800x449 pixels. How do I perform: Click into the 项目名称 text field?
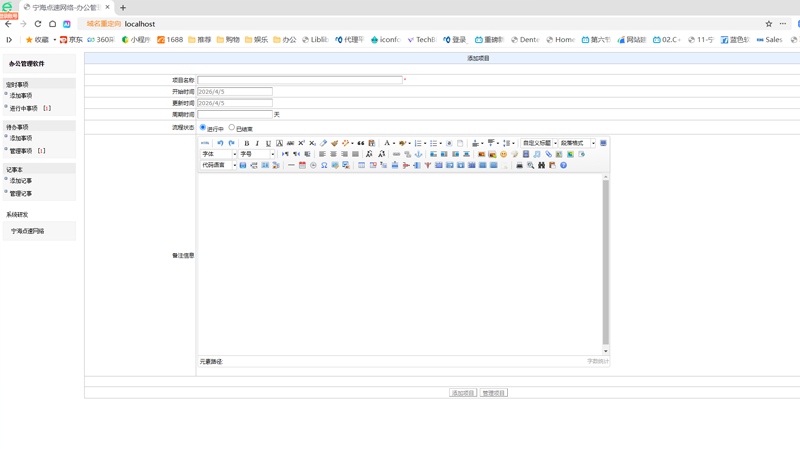(300, 80)
